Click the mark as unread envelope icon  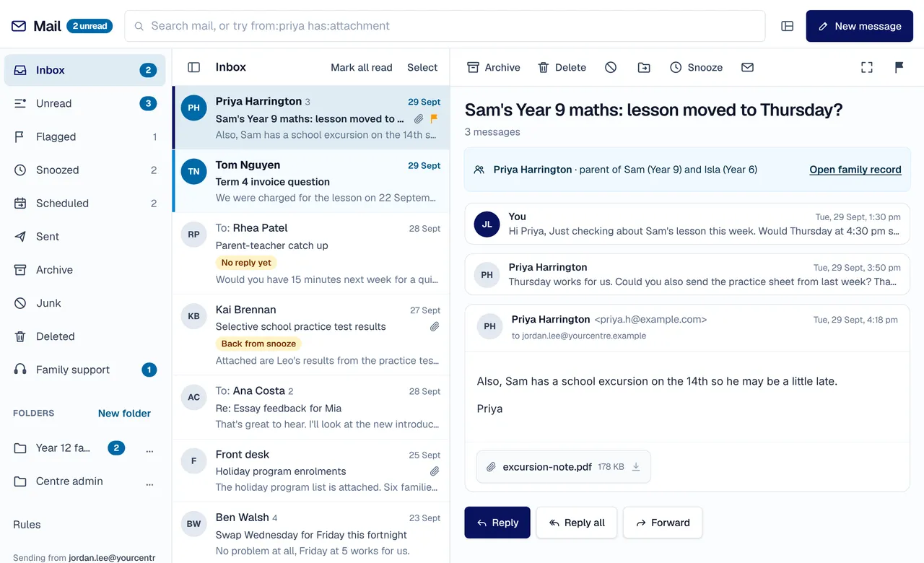[x=747, y=67]
